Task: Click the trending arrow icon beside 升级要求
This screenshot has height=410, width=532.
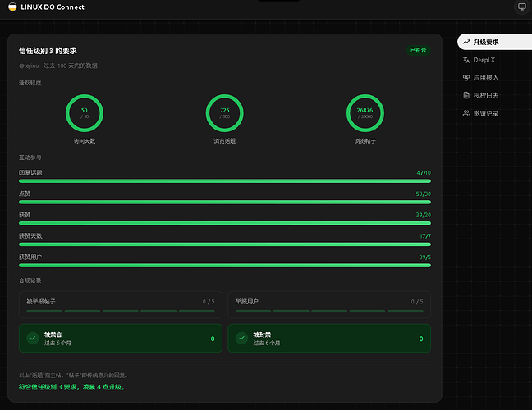Action: pos(466,42)
